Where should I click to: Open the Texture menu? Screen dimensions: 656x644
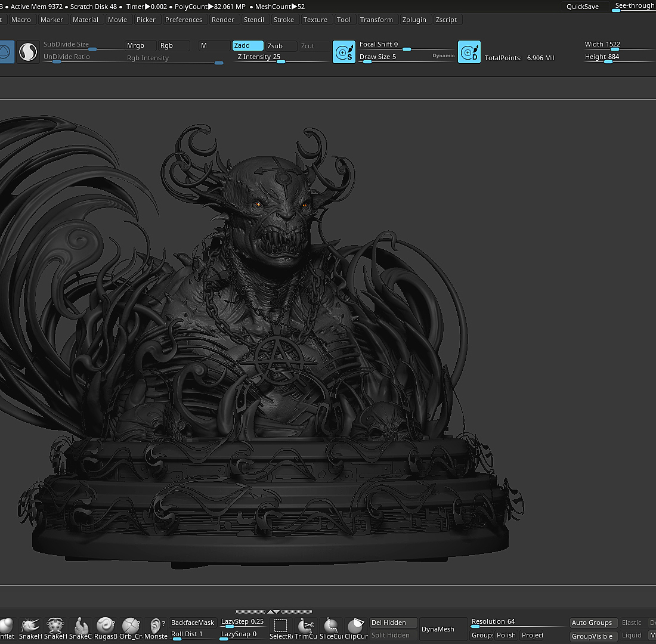tap(315, 20)
